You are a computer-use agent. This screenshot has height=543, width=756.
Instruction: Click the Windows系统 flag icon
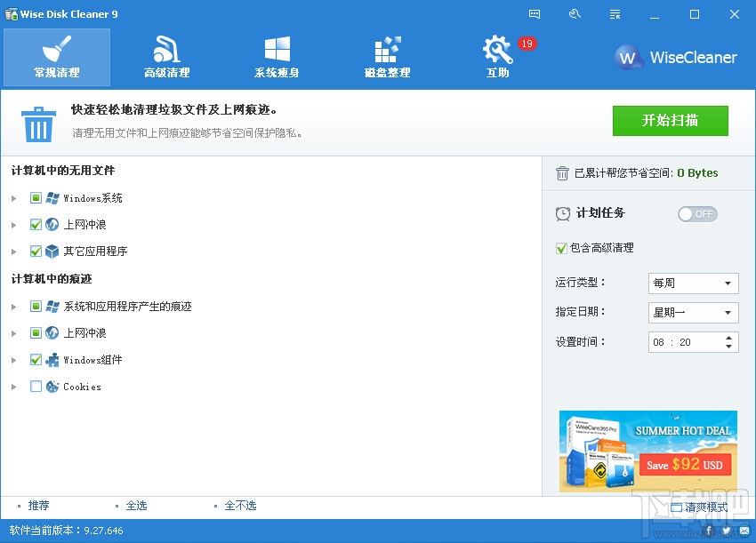[x=52, y=198]
